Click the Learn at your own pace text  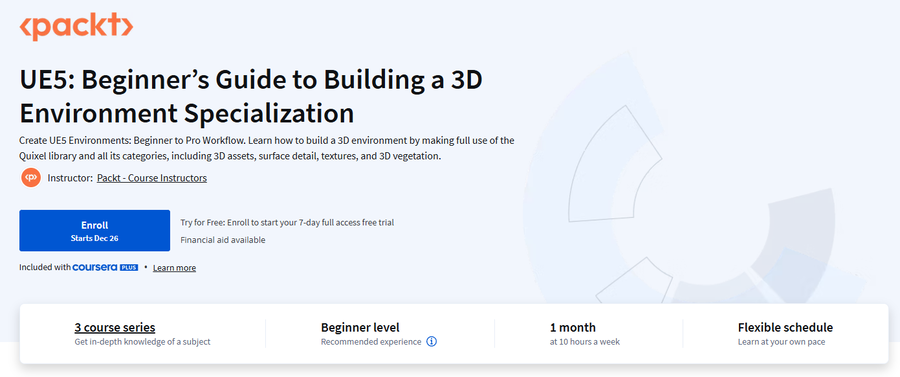pyautogui.click(x=781, y=342)
